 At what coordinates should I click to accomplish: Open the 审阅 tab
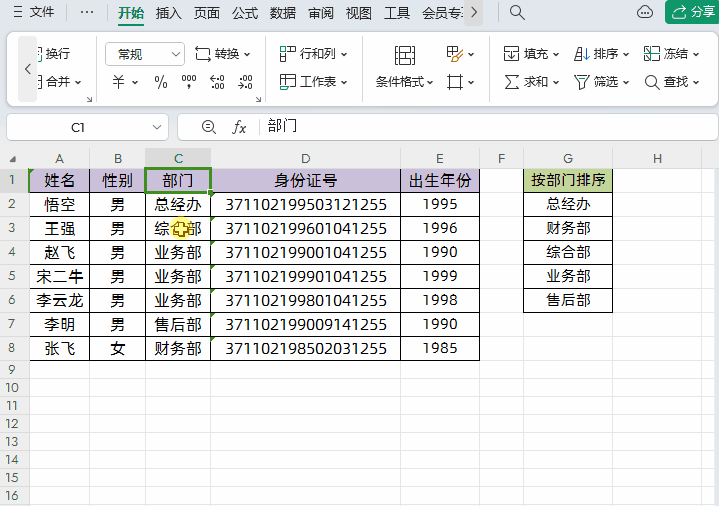click(x=321, y=13)
